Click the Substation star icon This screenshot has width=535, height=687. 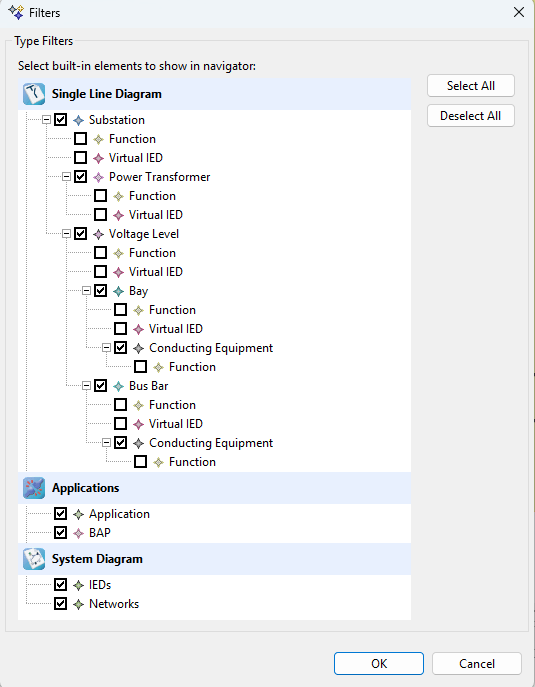click(x=78, y=120)
